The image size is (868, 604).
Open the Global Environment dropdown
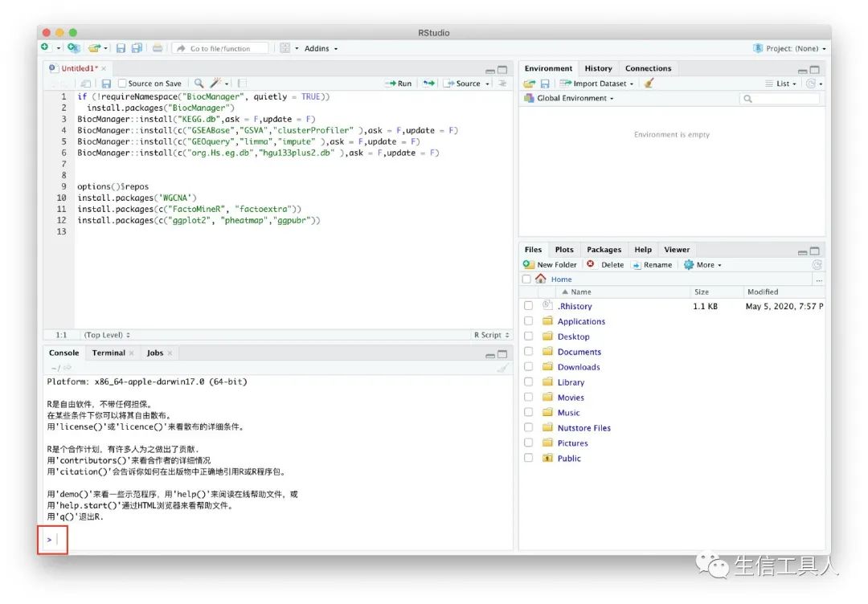(x=569, y=98)
